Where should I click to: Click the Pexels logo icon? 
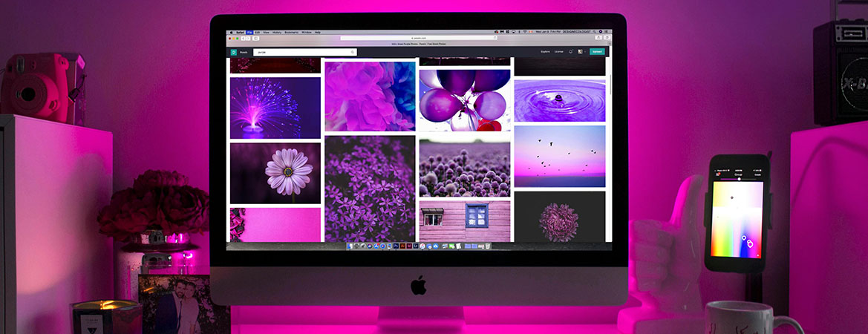[x=234, y=52]
